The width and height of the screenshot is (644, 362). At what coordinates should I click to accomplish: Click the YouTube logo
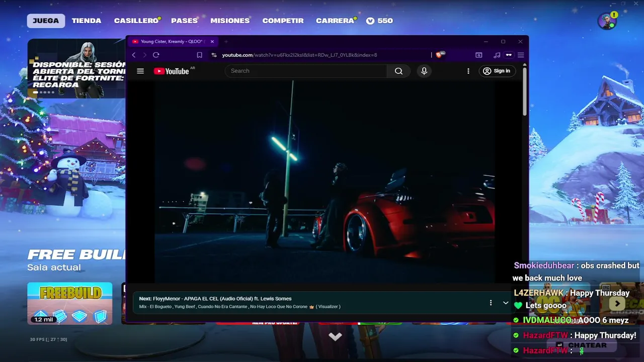pyautogui.click(x=171, y=71)
